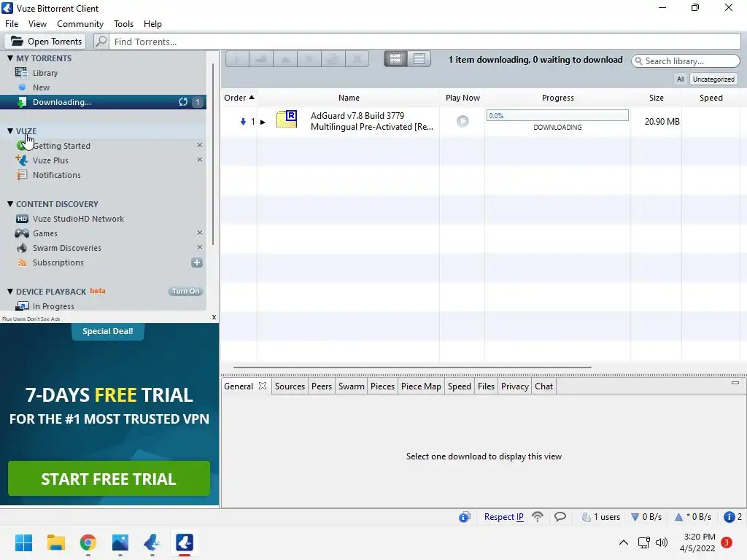This screenshot has height=560, width=747.
Task: Switch to the Piece Map tab
Action: [421, 386]
